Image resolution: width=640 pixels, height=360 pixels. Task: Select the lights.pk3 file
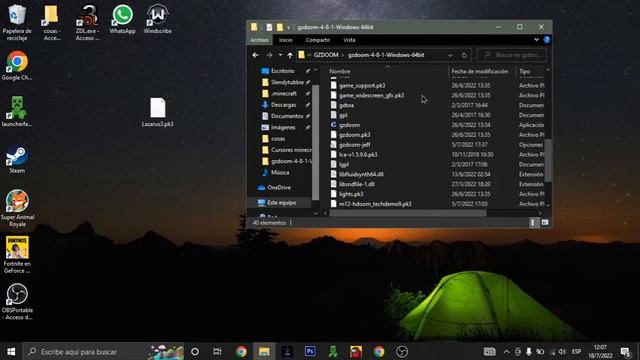(351, 194)
